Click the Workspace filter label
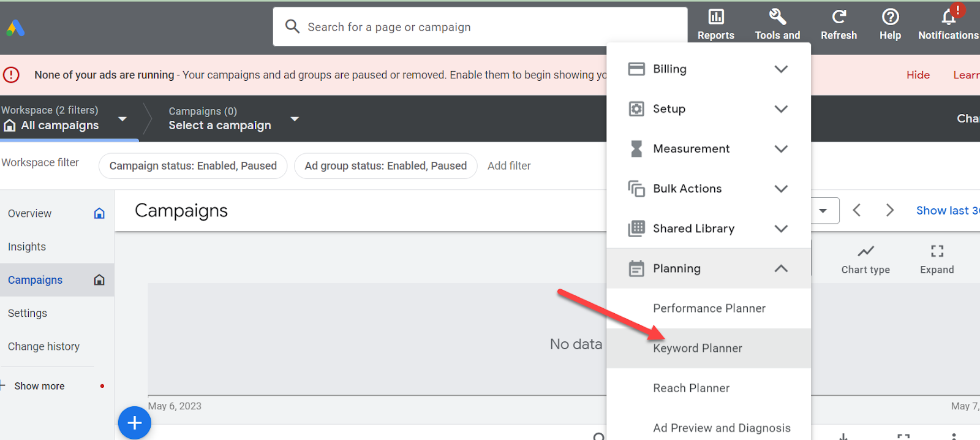 [x=40, y=162]
